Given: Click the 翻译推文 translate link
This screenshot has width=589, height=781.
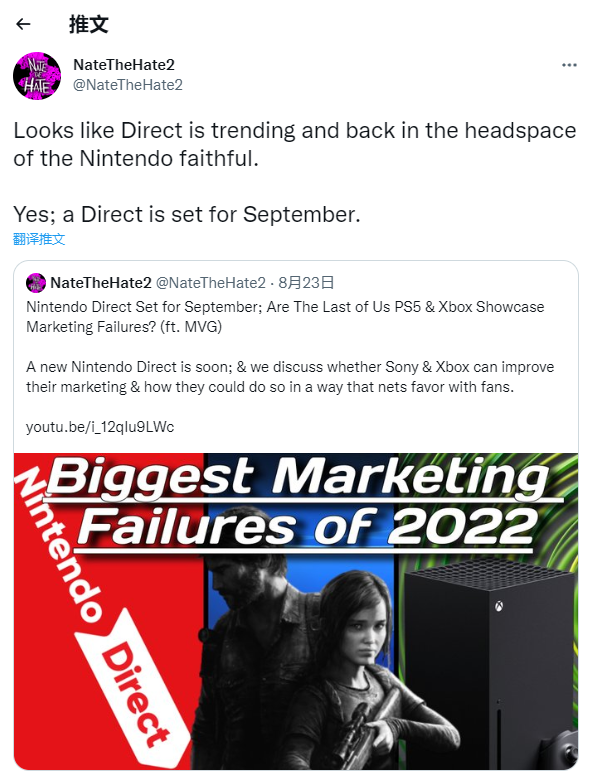Looking at the screenshot, I should coord(39,239).
